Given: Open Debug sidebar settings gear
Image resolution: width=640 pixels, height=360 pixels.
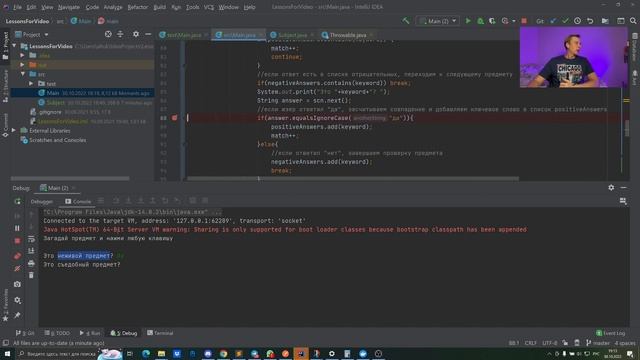Looking at the screenshot, I should click(x=17, y=300).
